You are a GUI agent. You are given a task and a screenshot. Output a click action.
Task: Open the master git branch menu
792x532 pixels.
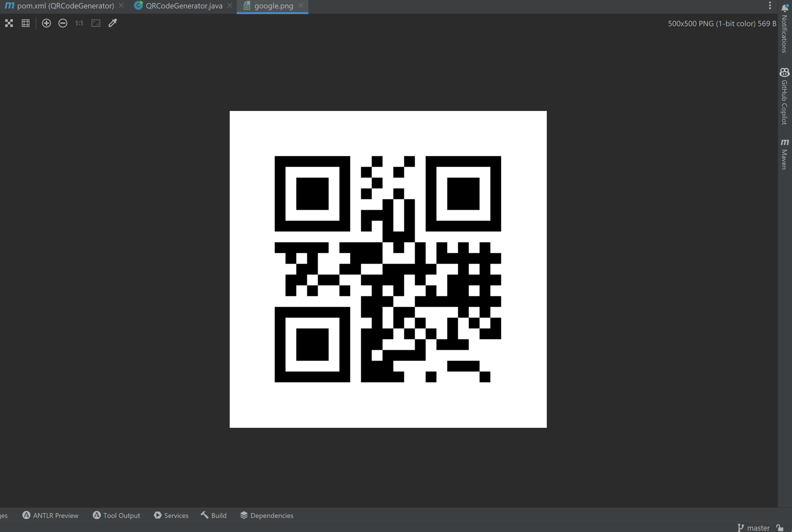754,527
